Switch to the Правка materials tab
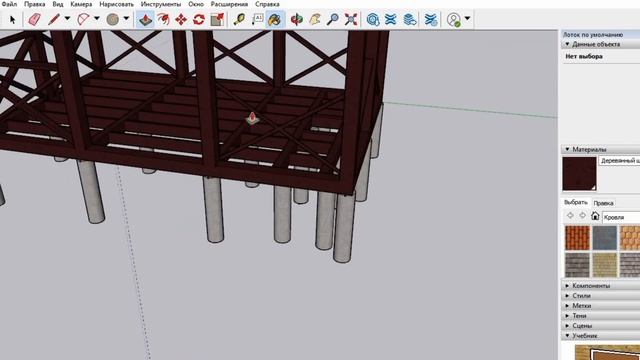This screenshot has width=640, height=360. coord(603,203)
